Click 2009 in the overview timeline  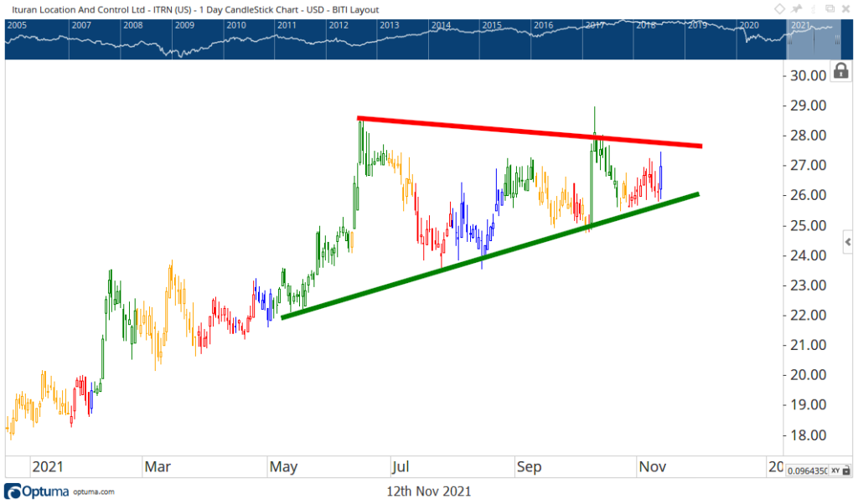click(184, 25)
